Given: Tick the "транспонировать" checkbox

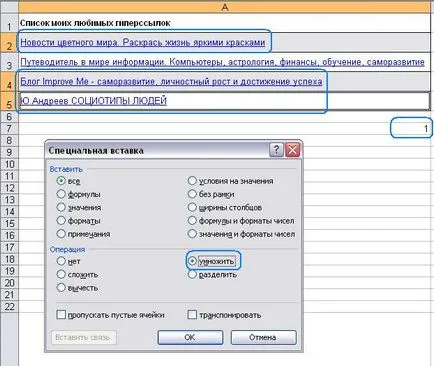Looking at the screenshot, I should click(192, 315).
